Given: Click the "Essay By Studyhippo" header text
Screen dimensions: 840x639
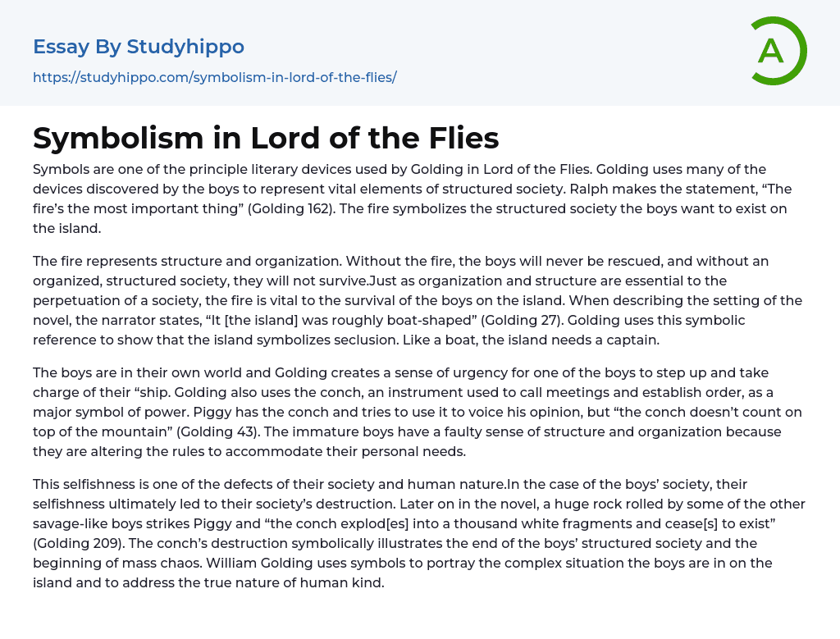Looking at the screenshot, I should [139, 47].
